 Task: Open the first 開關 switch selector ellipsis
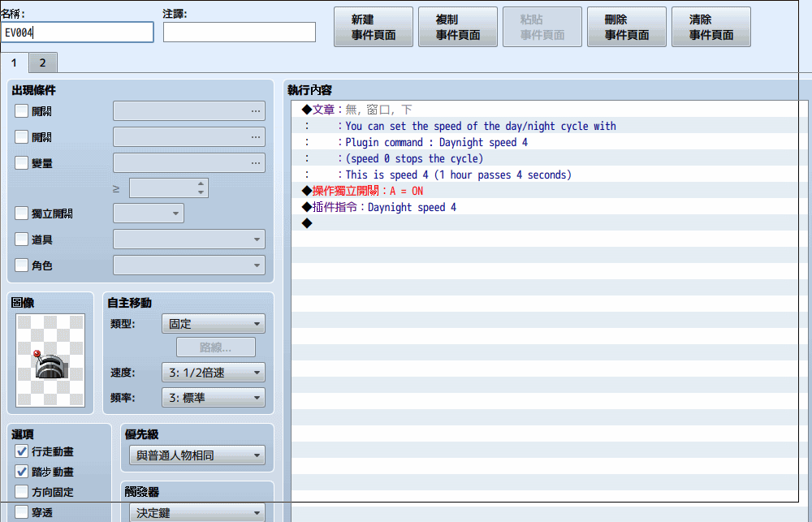click(x=256, y=111)
